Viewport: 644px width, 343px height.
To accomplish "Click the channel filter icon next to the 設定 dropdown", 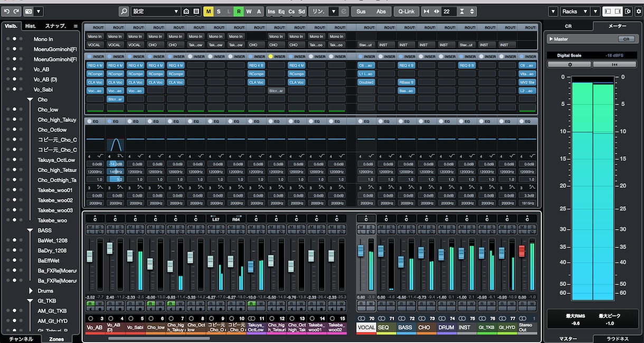I will 186,11.
